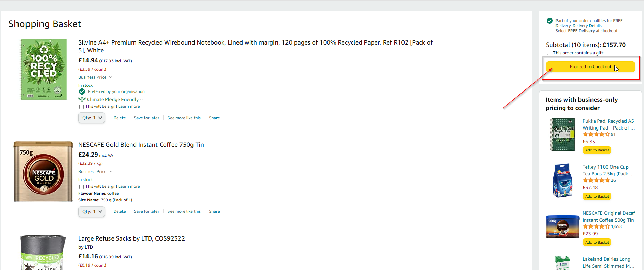Save Silvine notebook for later

click(147, 118)
